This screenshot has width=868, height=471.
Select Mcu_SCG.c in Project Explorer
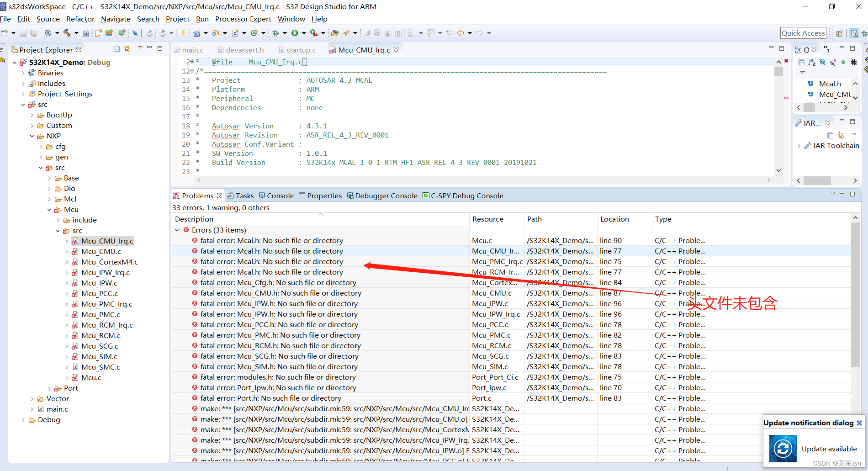click(x=100, y=346)
